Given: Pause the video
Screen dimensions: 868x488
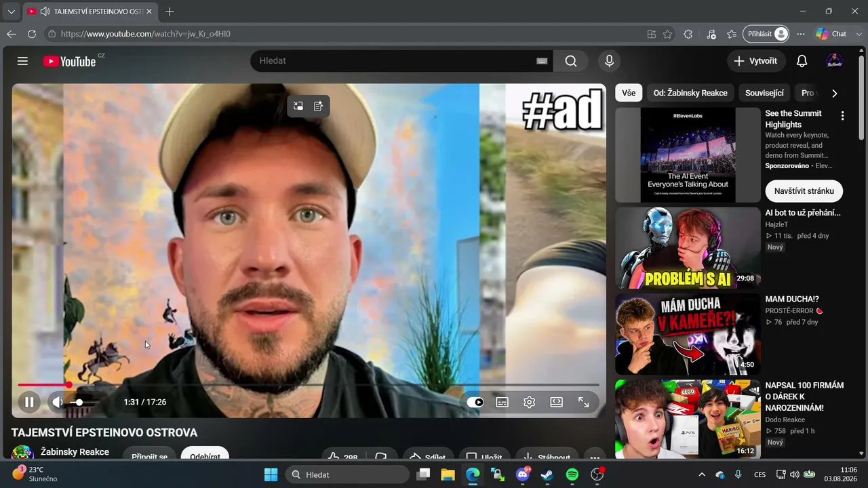Looking at the screenshot, I should point(29,402).
